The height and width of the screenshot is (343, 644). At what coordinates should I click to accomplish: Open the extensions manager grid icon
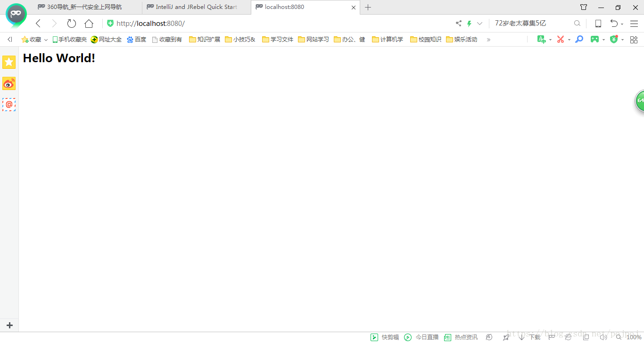(x=634, y=40)
